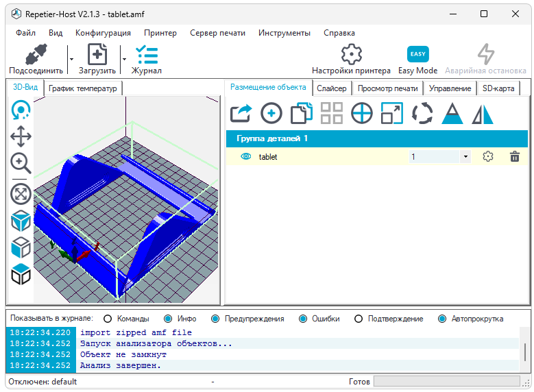The height and width of the screenshot is (392, 534).
Task: Select the zoom magnifier tool
Action: 21,163
